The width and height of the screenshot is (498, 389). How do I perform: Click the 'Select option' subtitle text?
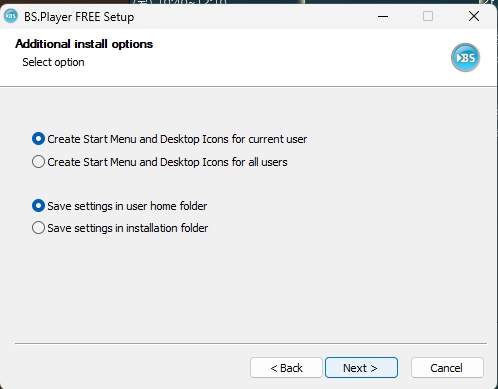tap(53, 62)
